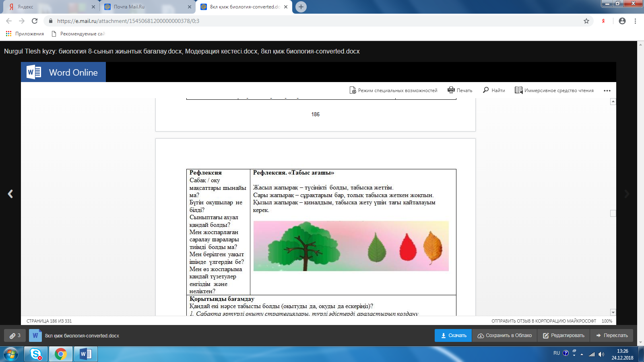Close the Почта Mail.Ru tab

click(190, 7)
